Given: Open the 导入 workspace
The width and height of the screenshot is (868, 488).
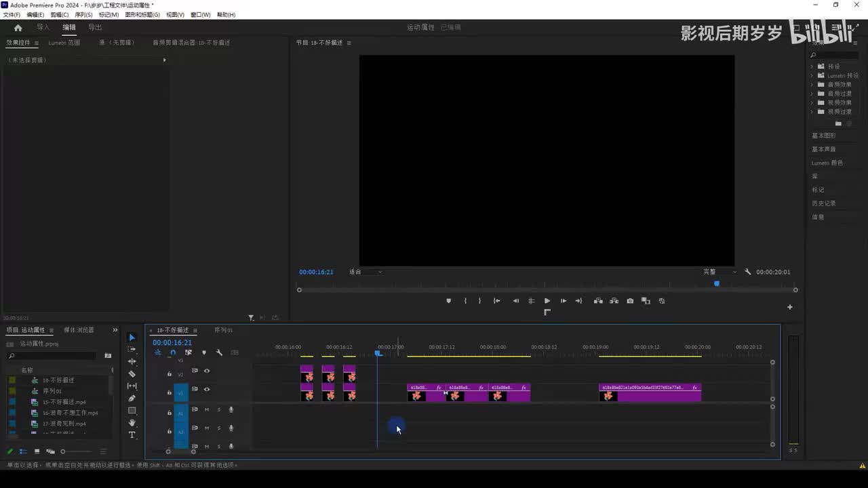Looking at the screenshot, I should (43, 28).
